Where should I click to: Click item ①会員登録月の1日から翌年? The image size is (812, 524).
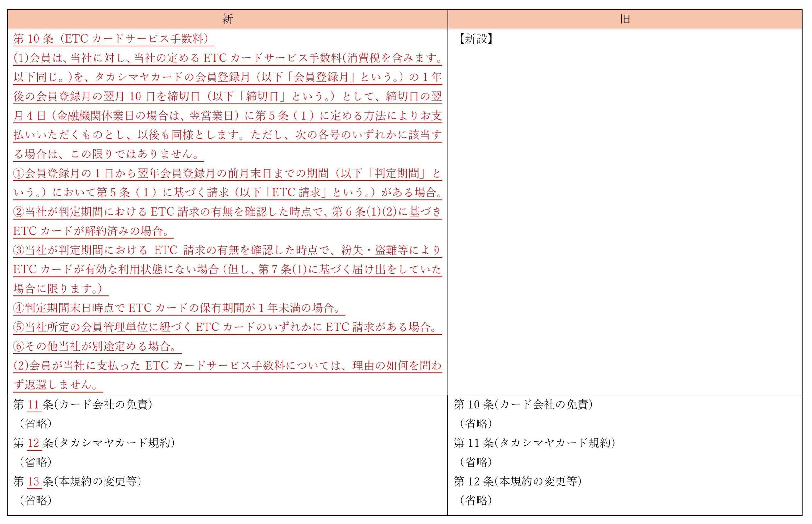click(x=227, y=173)
